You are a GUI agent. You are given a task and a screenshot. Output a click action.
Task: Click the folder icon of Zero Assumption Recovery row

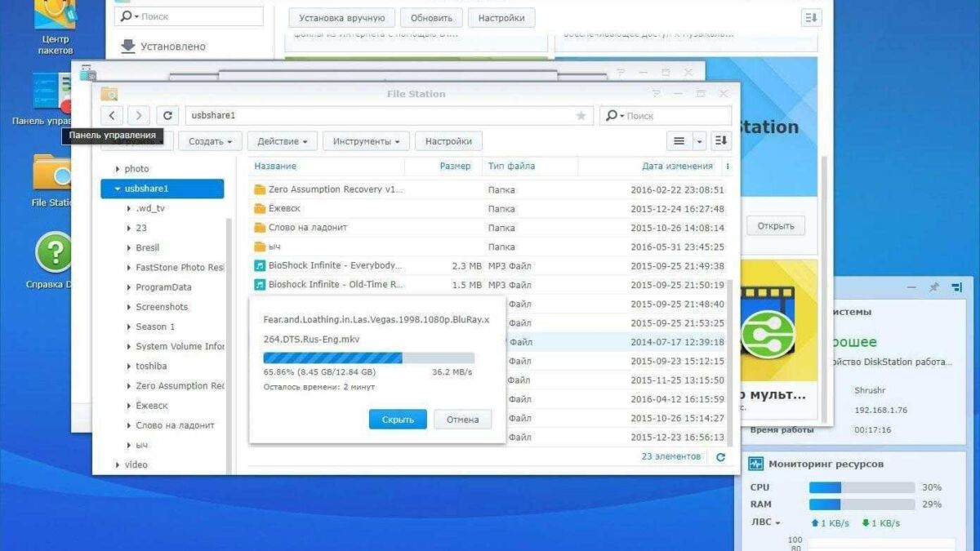click(x=260, y=189)
